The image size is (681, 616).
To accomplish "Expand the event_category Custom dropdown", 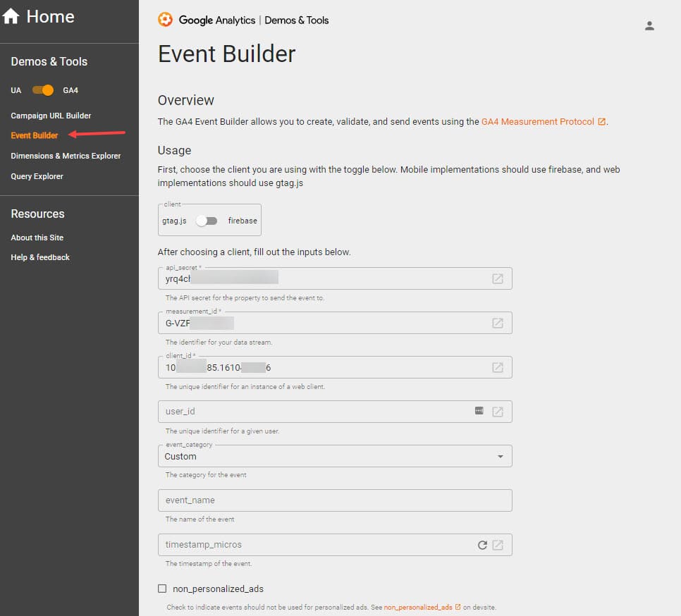I will pyautogui.click(x=335, y=456).
